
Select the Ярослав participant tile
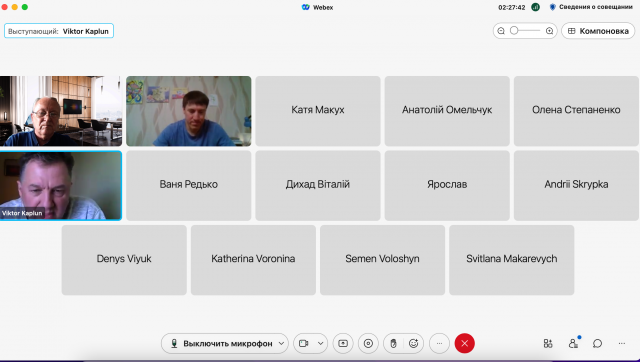pos(447,186)
